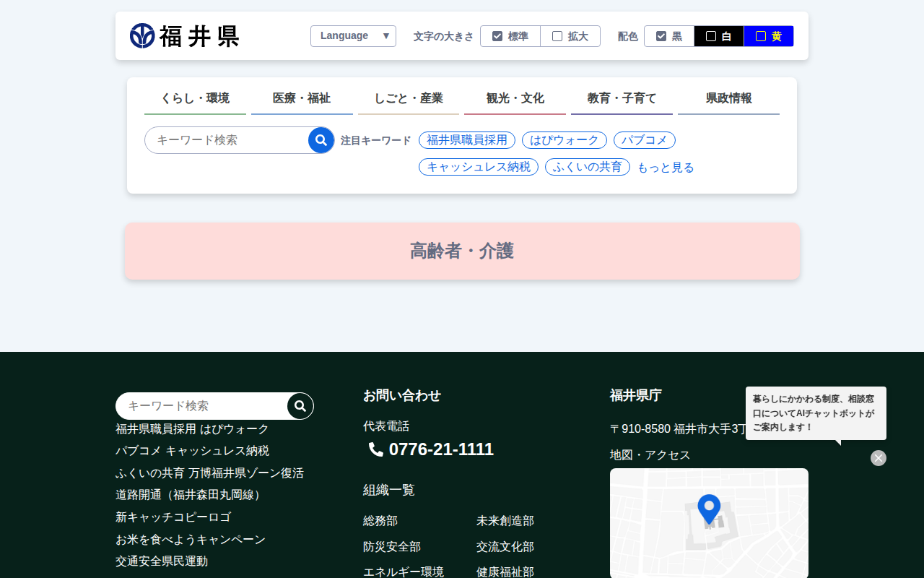Enable the 拡大 text size option
The width and height of the screenshot is (924, 578).
557,36
